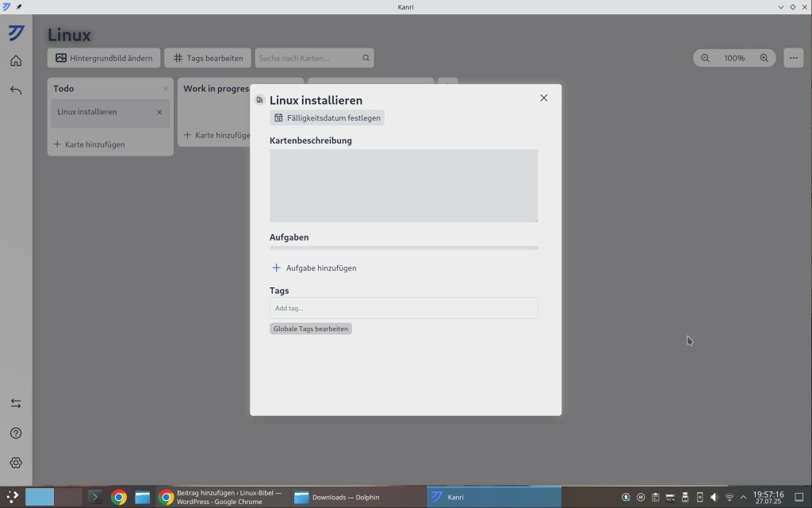Click Tags bearbeiten button
The image size is (812, 508).
[208, 58]
